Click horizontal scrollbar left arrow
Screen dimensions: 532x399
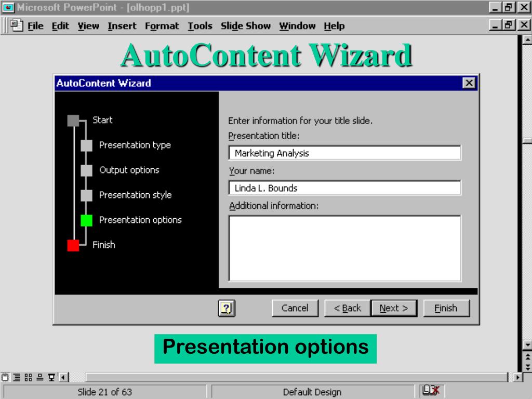coord(63,377)
